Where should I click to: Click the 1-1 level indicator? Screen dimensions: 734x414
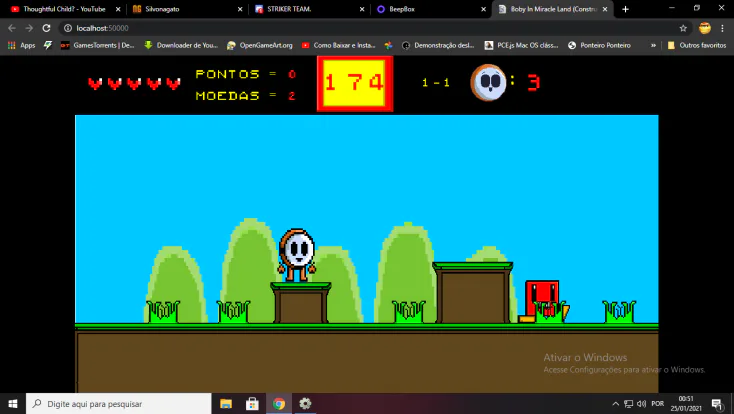[x=436, y=82]
